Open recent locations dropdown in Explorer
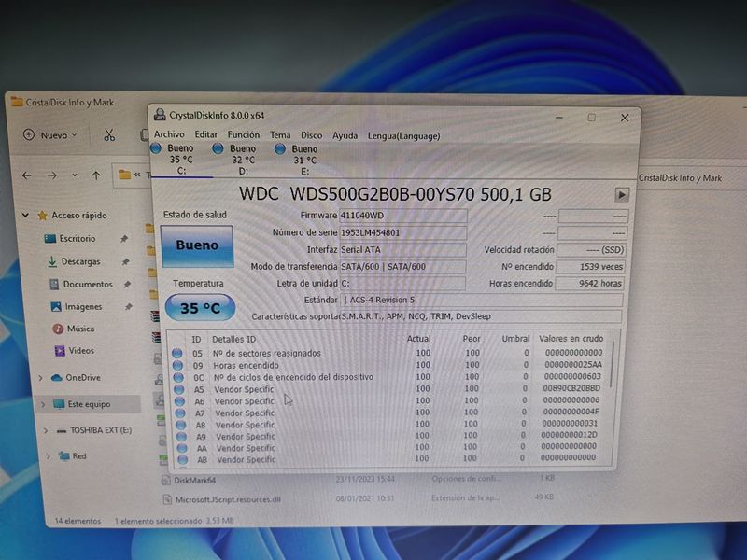 75,175
